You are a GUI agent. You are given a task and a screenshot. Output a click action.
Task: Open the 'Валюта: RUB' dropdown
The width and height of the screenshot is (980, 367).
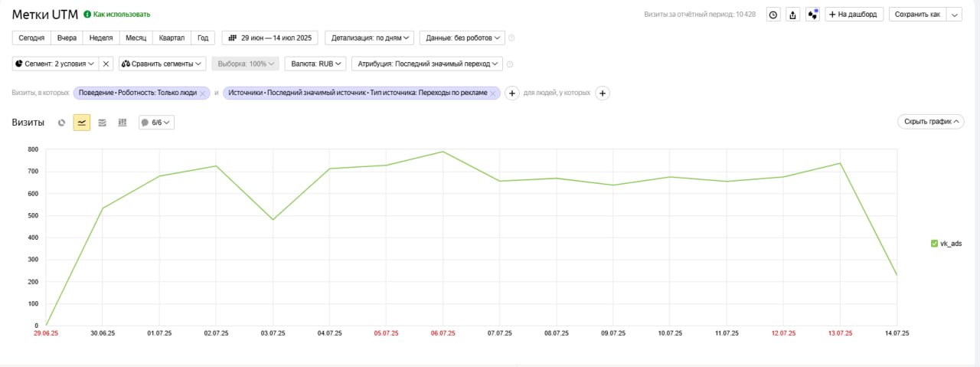pos(315,64)
